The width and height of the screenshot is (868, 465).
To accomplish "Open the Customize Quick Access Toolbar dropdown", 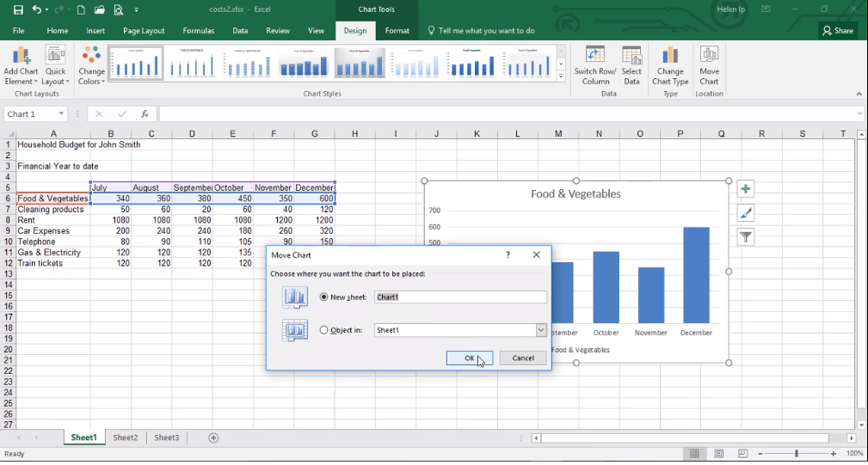I will point(136,9).
